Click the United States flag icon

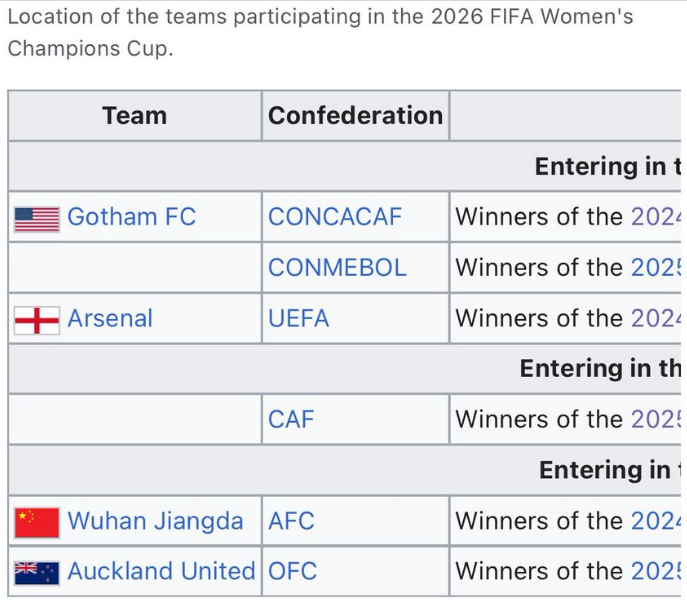click(37, 219)
